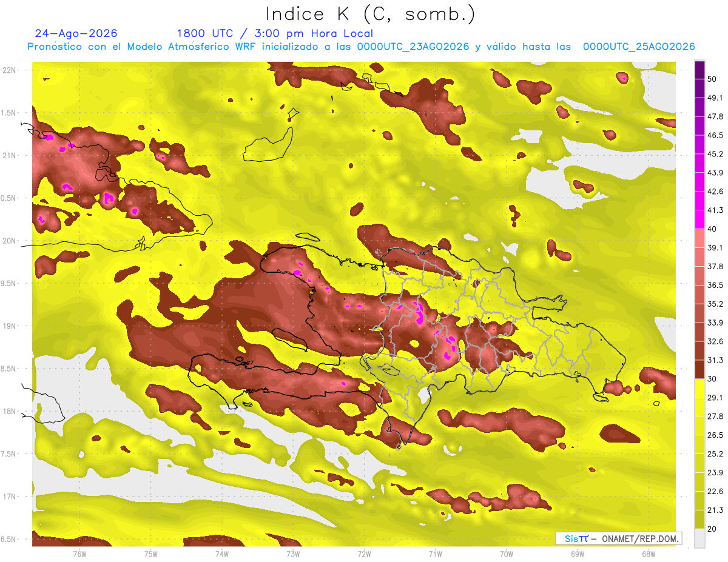This screenshot has width=728, height=562.
Task: Click the '18N' latitude label
Action: pos(10,411)
